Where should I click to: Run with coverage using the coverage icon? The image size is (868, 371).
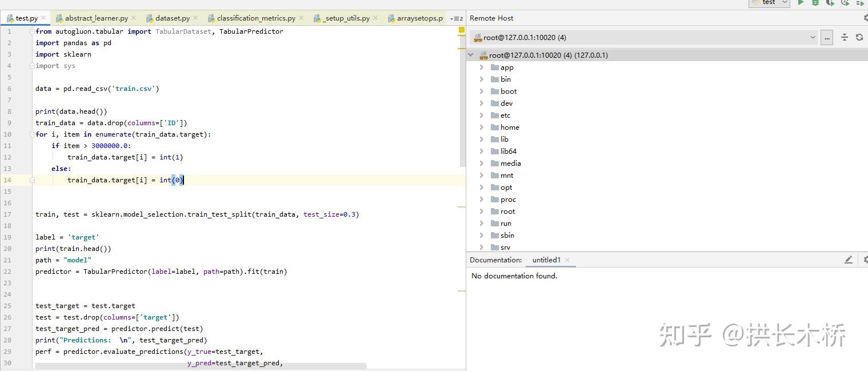coord(830,4)
